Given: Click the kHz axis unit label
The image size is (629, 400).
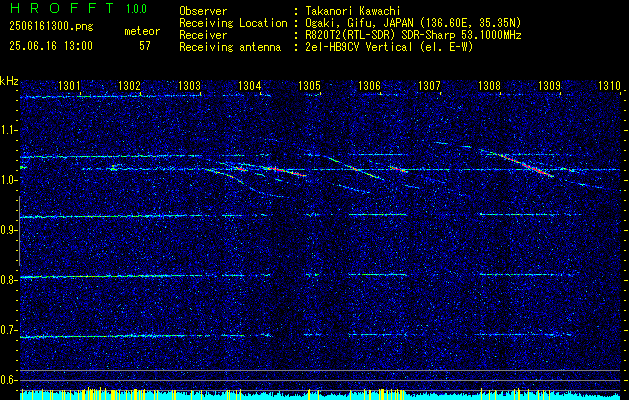Looking at the screenshot, I should click(9, 81).
